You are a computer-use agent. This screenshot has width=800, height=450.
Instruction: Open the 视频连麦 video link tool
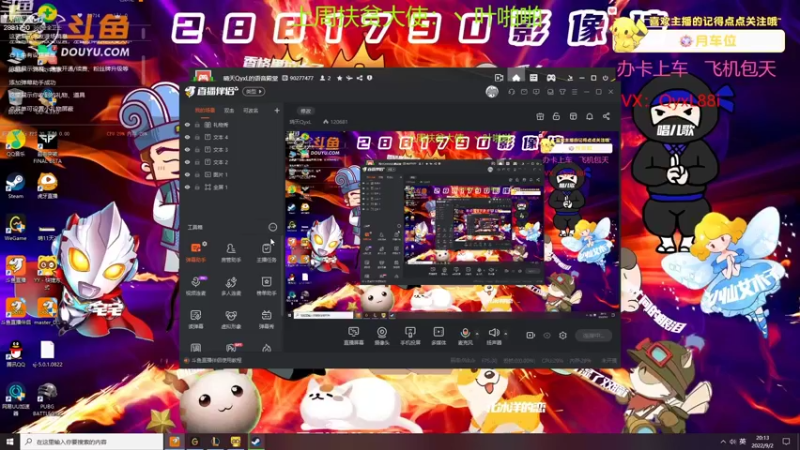pos(195,286)
